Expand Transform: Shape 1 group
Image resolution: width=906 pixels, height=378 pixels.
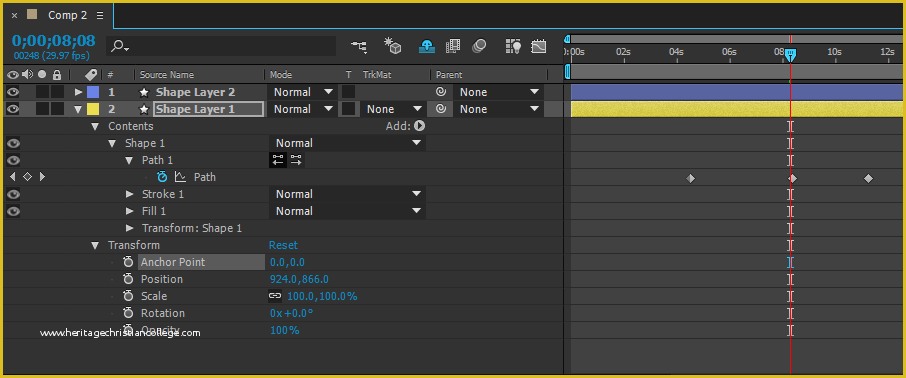[x=129, y=228]
